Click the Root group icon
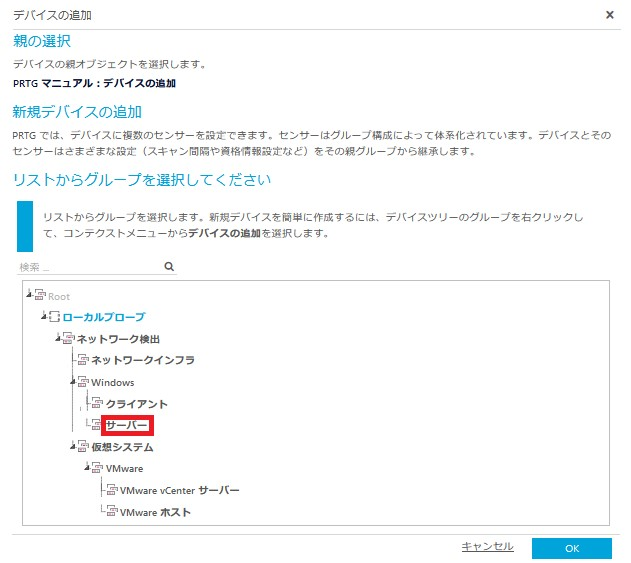 pos(40,295)
